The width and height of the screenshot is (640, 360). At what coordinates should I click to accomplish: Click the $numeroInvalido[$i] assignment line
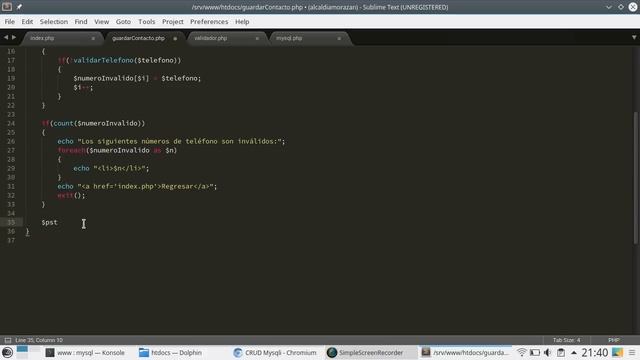click(x=137, y=78)
